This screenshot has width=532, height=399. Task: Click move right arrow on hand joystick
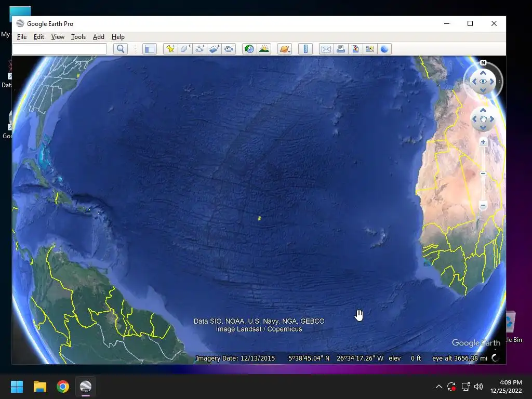pyautogui.click(x=492, y=119)
